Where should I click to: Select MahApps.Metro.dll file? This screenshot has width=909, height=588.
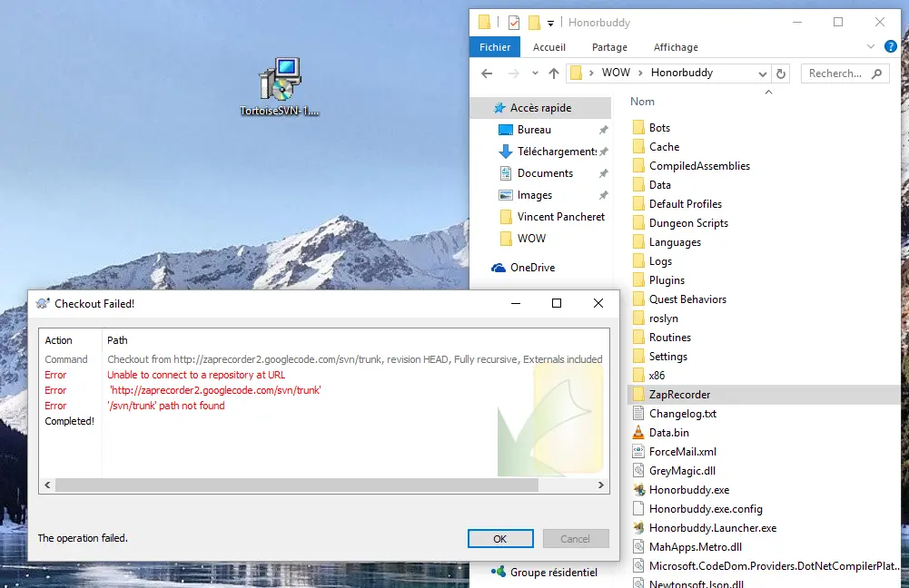tap(695, 547)
